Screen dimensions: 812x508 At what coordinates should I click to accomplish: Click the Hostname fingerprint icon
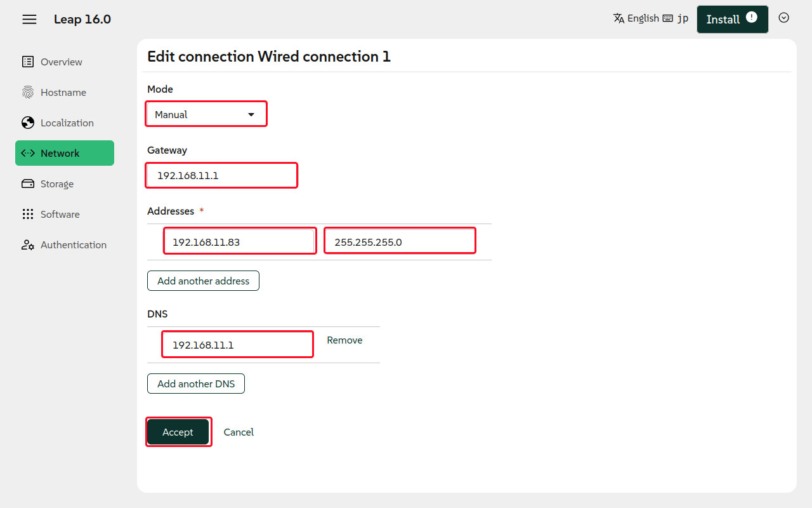[28, 92]
